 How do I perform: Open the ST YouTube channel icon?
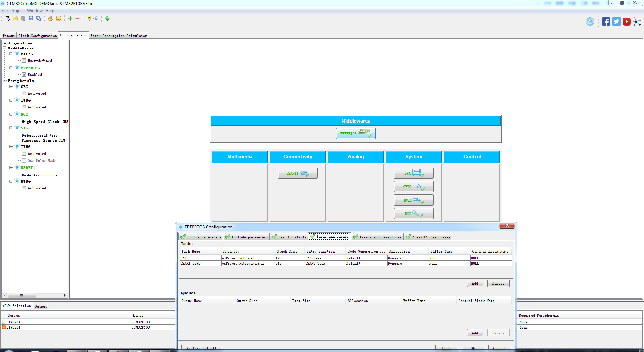[x=627, y=22]
